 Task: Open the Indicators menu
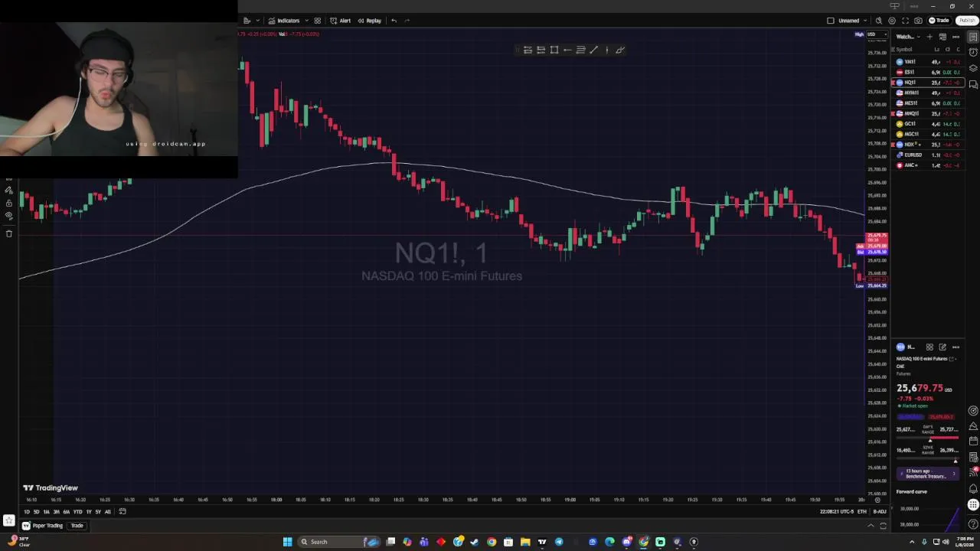click(284, 21)
